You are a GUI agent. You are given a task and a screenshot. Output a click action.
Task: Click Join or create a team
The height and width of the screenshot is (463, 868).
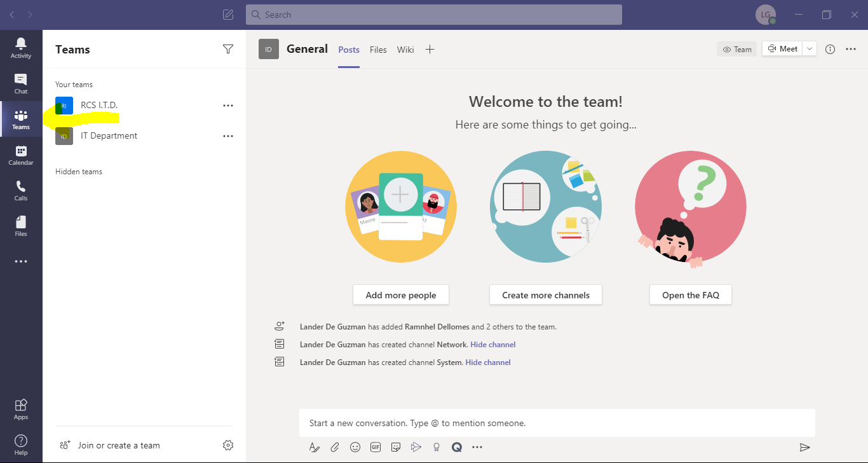tap(111, 445)
